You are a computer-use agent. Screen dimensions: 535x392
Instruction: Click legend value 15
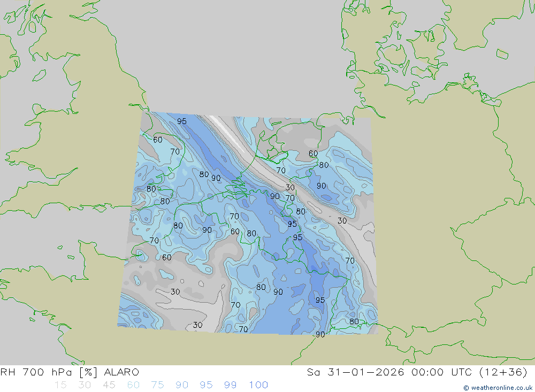click(x=60, y=385)
